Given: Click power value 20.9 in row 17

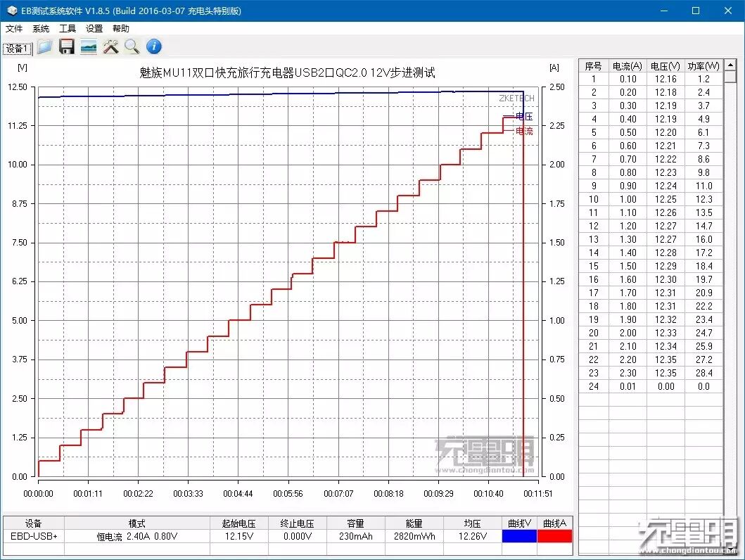Looking at the screenshot, I should coord(703,293).
